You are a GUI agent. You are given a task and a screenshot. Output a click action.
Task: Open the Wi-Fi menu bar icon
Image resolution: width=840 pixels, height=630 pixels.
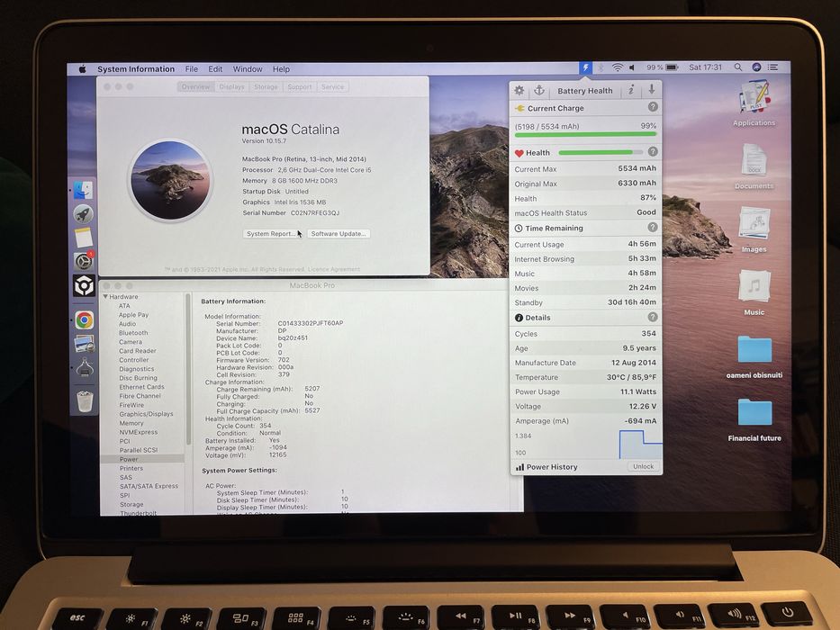[x=618, y=67]
